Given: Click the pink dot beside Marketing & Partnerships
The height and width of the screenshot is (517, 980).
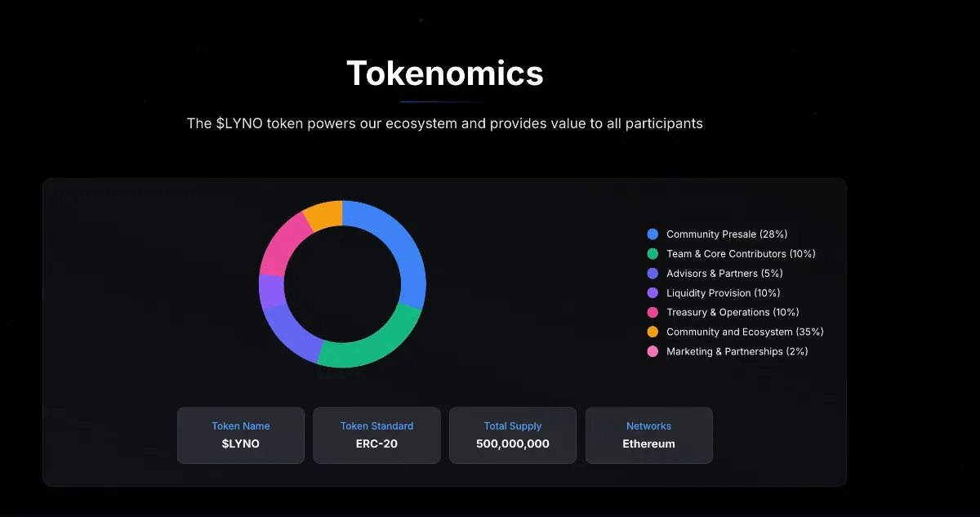Looking at the screenshot, I should pyautogui.click(x=653, y=351).
